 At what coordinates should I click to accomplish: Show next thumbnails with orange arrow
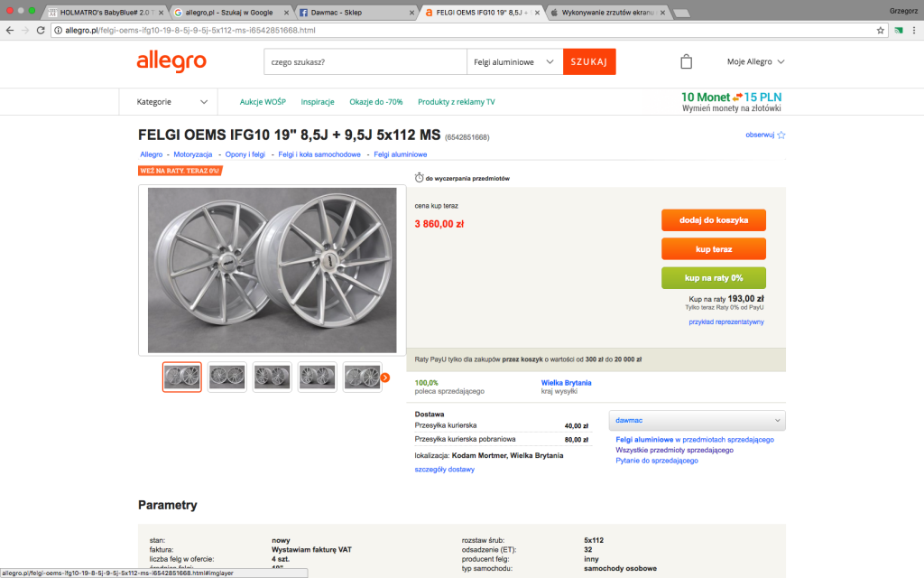pos(384,378)
